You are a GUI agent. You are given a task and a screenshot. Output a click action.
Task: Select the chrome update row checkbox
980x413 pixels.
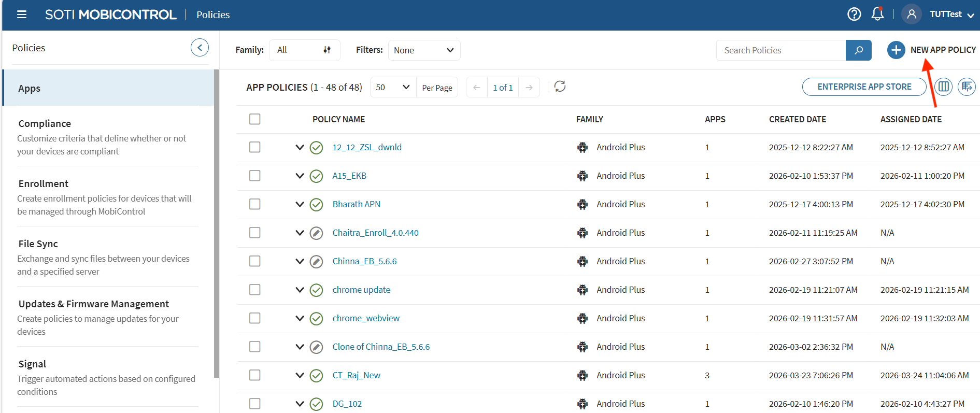(x=254, y=290)
